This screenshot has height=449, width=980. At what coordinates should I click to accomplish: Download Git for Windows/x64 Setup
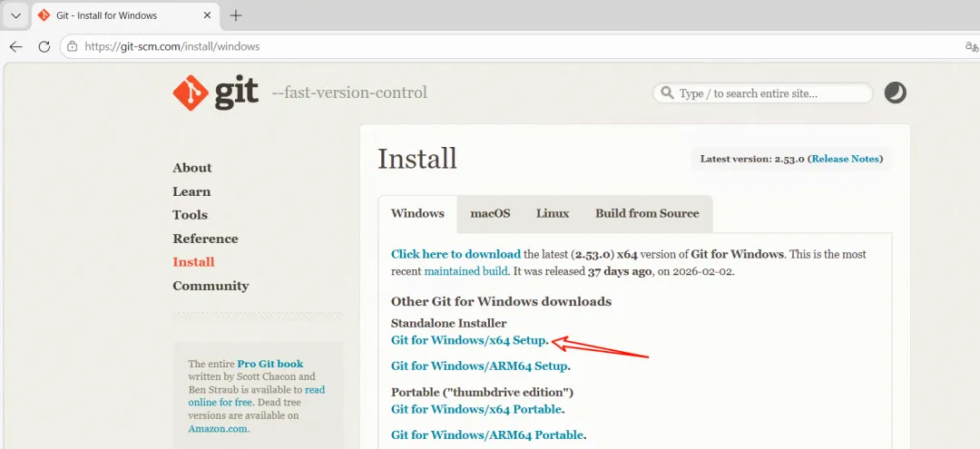(469, 340)
